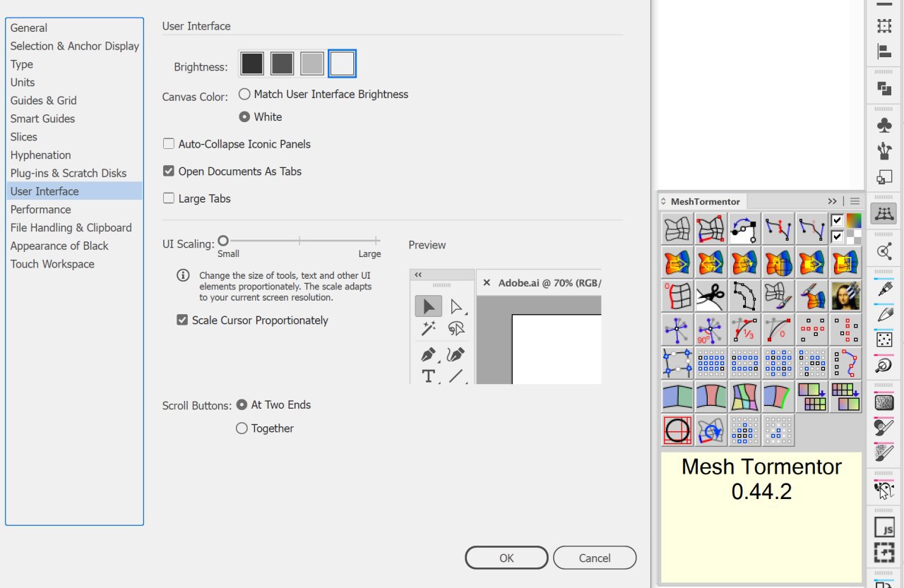The height and width of the screenshot is (588, 904).
Task: Toggle the gradient color checkbox in MeshTormentor
Action: pos(837,220)
